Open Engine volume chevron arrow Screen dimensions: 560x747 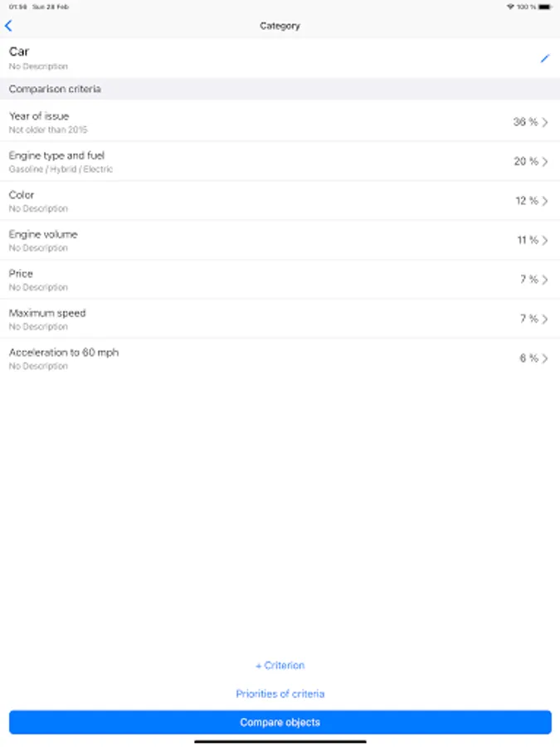point(545,241)
